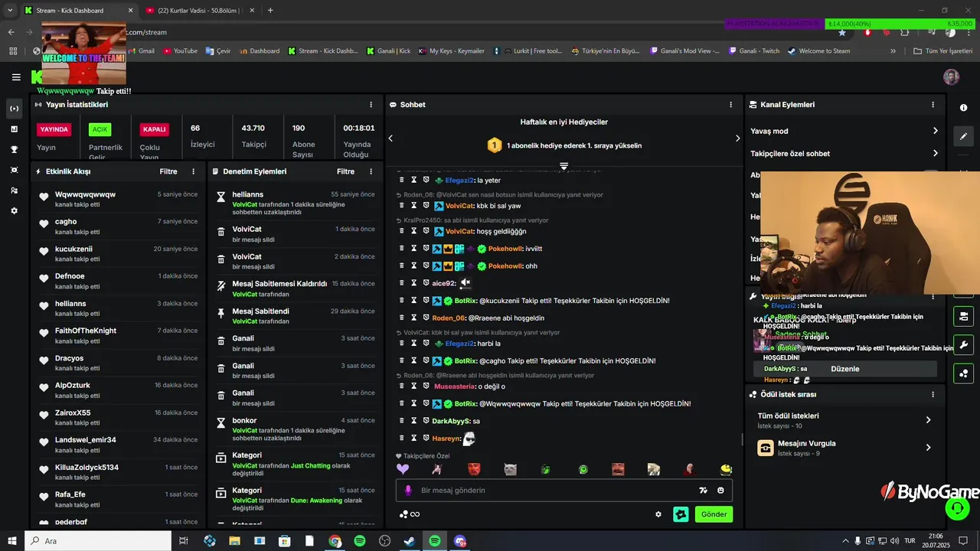
Task: Open a new browser tab
Action: click(270, 11)
